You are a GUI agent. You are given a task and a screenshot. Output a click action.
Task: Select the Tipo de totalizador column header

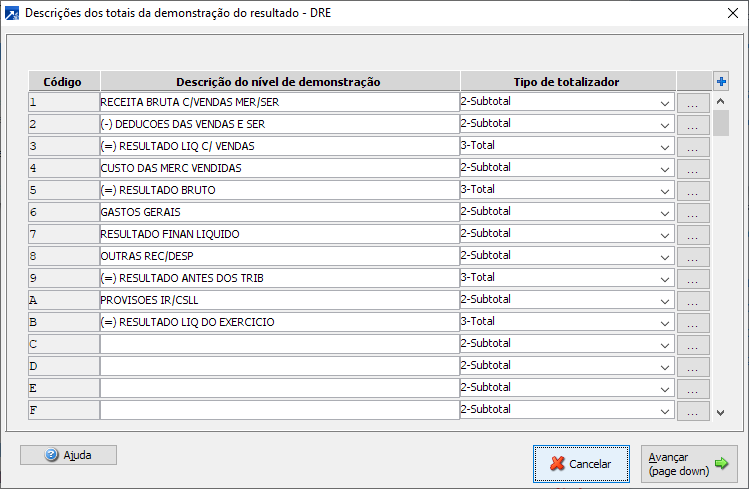pyautogui.click(x=567, y=81)
